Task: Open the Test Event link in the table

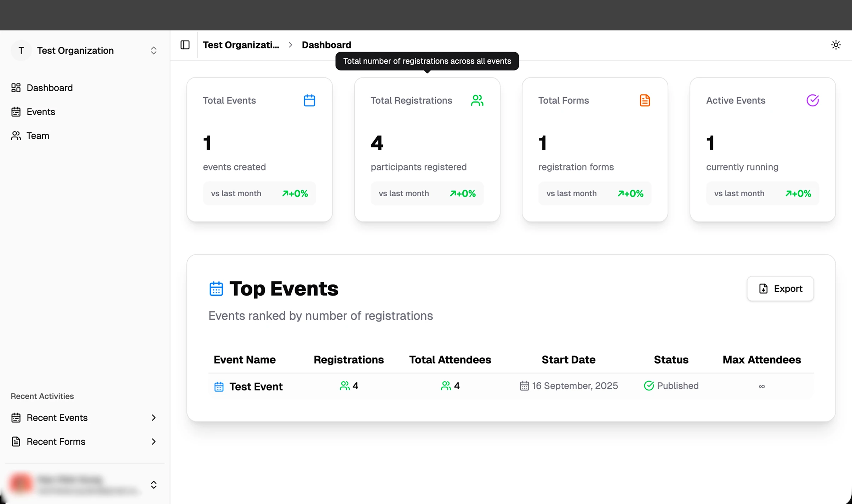Action: pyautogui.click(x=256, y=386)
